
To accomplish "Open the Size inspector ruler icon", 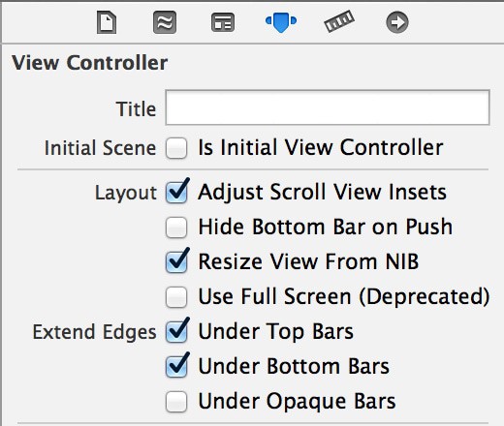I will [339, 21].
